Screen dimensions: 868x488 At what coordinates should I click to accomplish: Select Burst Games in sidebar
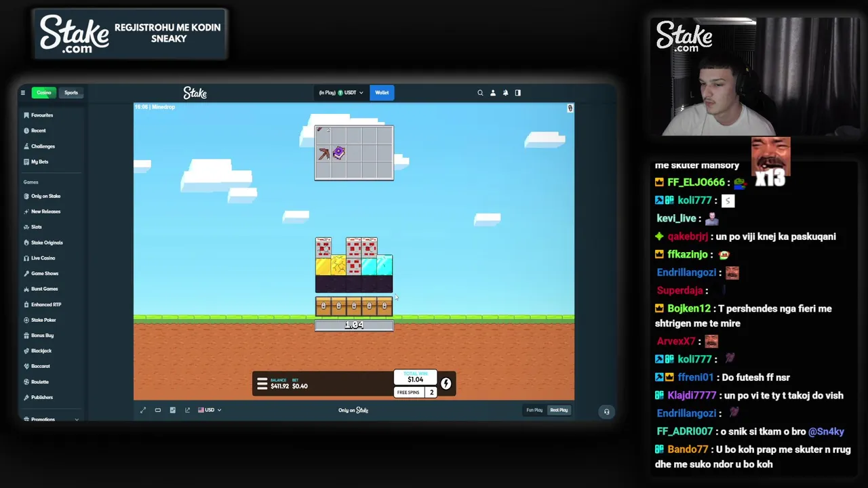(x=44, y=289)
